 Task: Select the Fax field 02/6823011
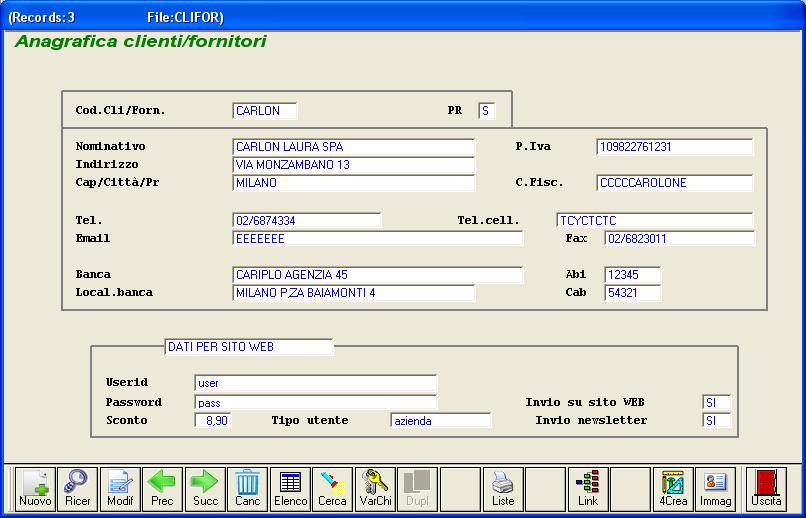tap(680, 239)
